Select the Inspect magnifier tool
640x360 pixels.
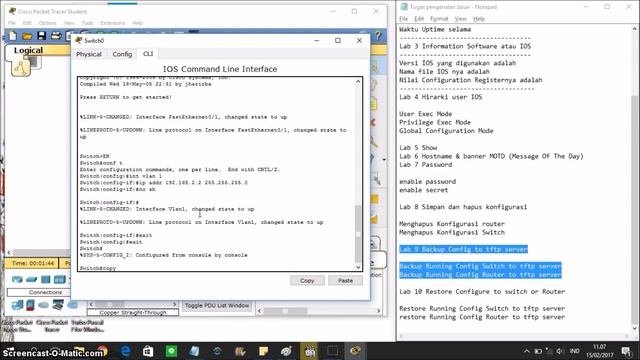[374, 142]
